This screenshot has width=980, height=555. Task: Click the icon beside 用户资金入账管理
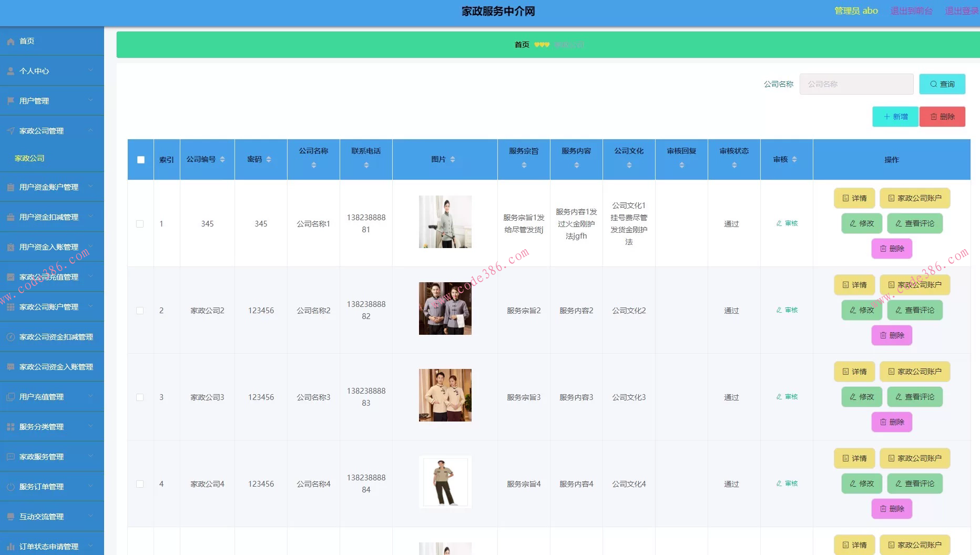(x=11, y=247)
